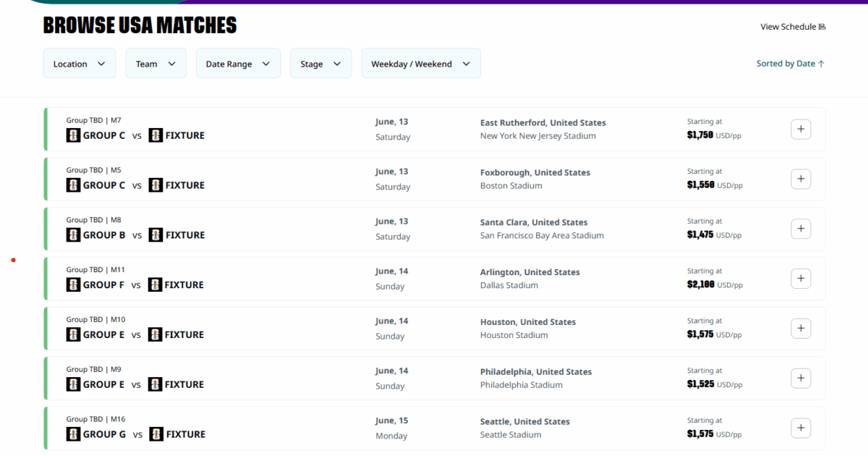Expand the M16 Seattle match with plus
868x456 pixels.
point(801,428)
